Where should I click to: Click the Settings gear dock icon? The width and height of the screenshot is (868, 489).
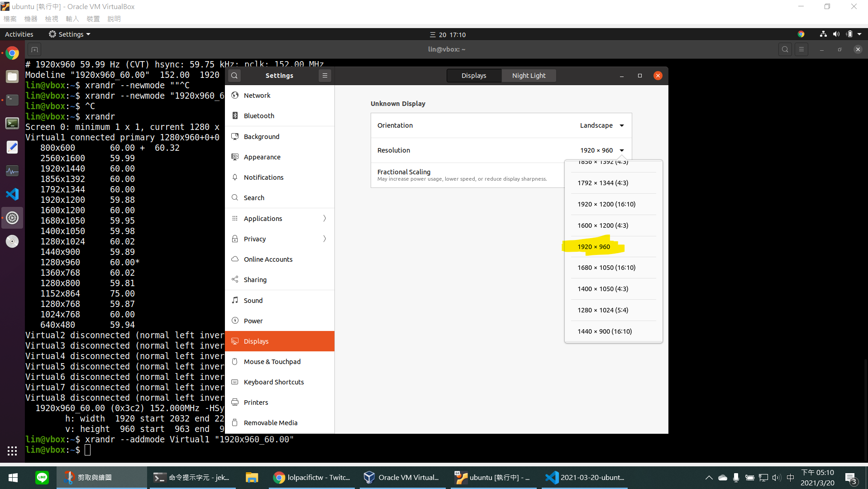(12, 218)
